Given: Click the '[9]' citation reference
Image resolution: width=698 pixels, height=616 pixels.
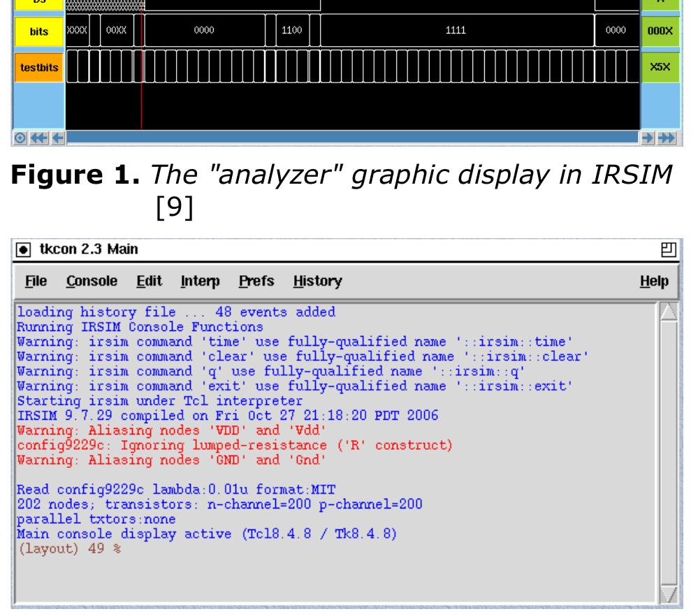Looking at the screenshot, I should [x=175, y=207].
